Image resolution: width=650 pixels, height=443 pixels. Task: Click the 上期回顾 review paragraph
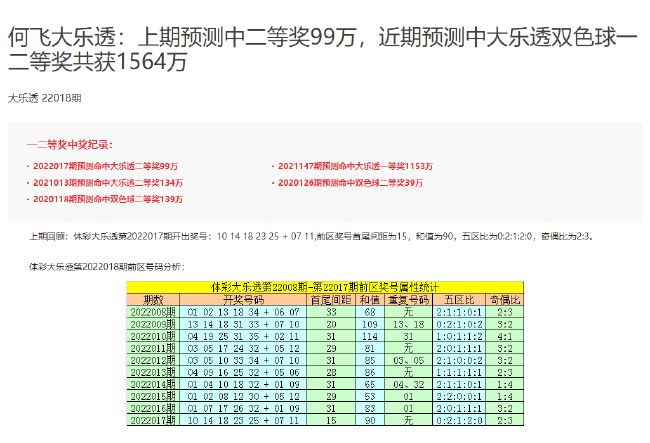click(x=310, y=236)
